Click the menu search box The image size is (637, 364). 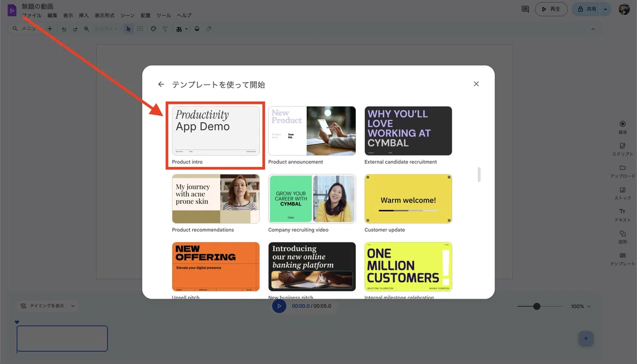[25, 29]
